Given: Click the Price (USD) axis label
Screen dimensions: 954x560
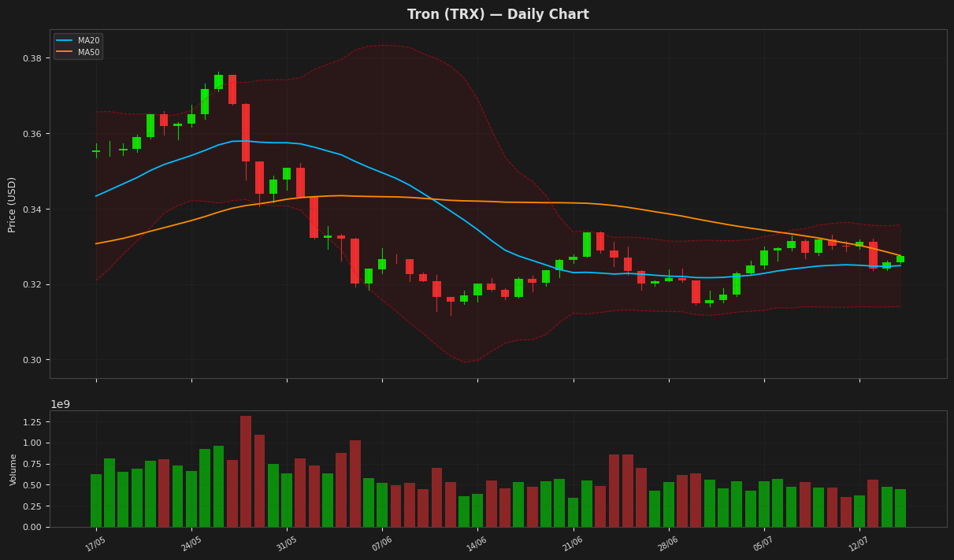Looking at the screenshot, I should tap(12, 204).
